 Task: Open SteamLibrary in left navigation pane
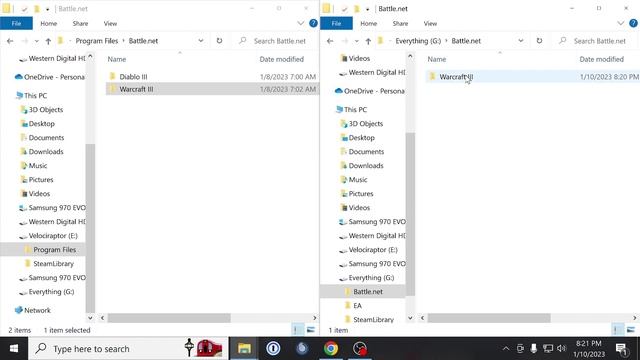coord(49,264)
